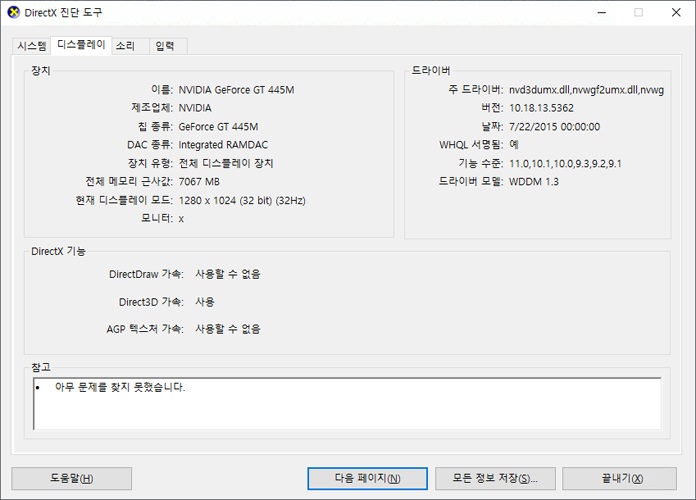Screen dimensions: 696x500
Task: Click the 전체 메모리 근사값 label
Action: [x=129, y=182]
